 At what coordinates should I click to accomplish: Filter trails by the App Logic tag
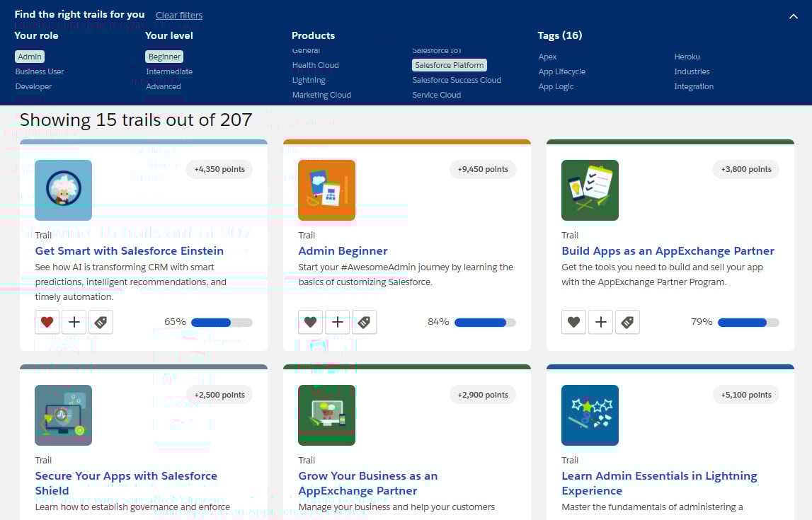(556, 86)
